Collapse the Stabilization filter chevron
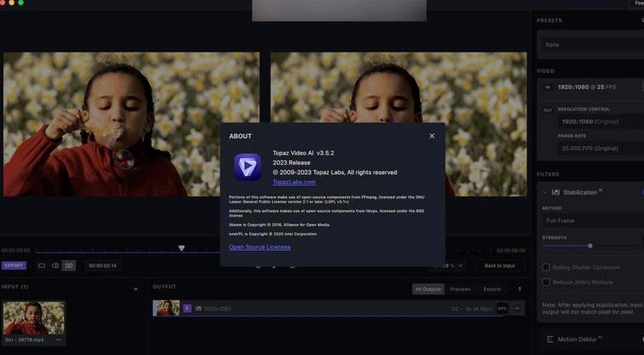Image resolution: width=644 pixels, height=355 pixels. pyautogui.click(x=545, y=192)
